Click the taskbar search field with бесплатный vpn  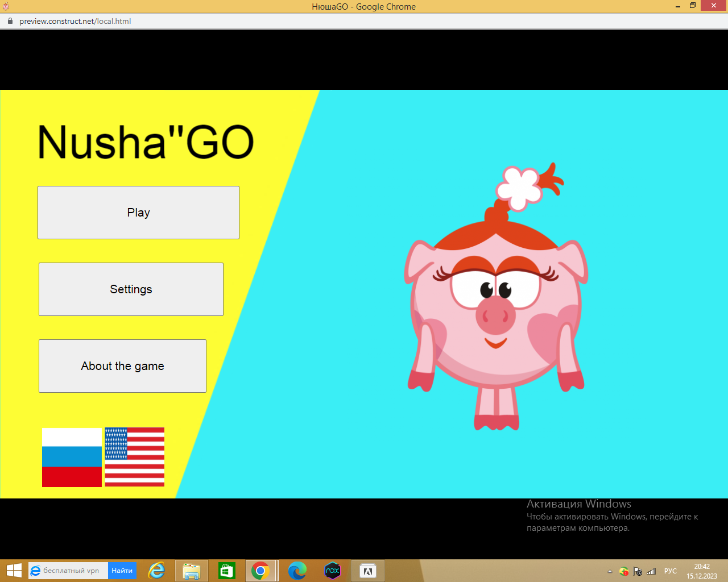coord(68,571)
